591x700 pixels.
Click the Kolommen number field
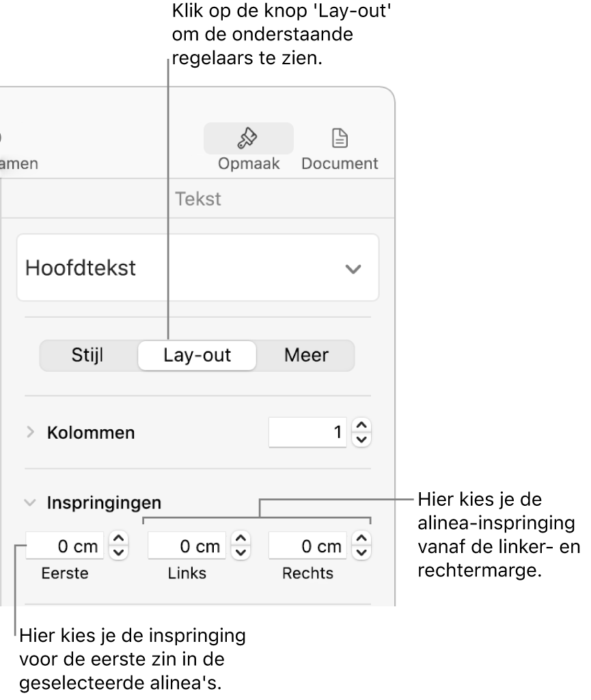pyautogui.click(x=307, y=433)
